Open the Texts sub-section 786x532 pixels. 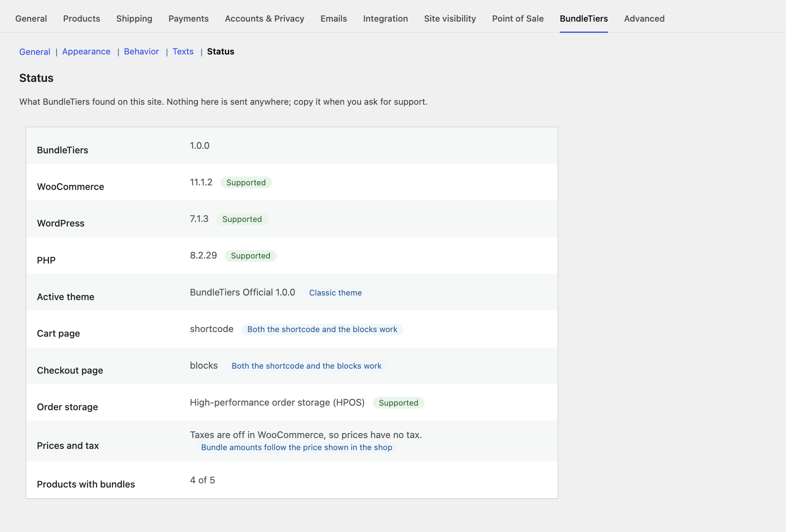pos(183,52)
